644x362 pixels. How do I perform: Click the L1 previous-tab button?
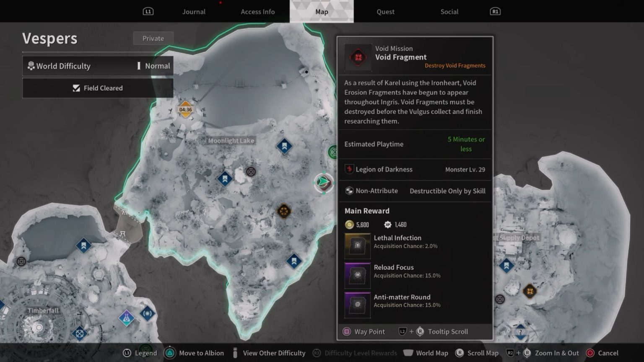pyautogui.click(x=148, y=11)
